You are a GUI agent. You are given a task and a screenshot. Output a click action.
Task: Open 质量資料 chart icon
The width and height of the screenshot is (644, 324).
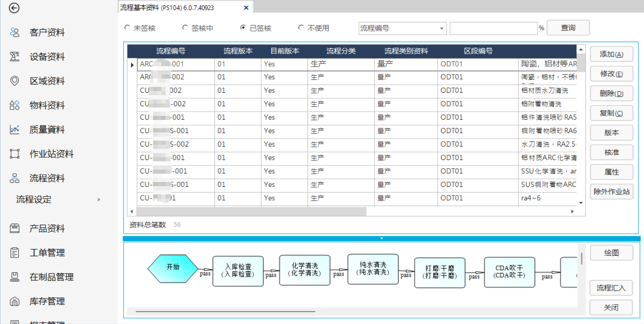pyautogui.click(x=14, y=130)
